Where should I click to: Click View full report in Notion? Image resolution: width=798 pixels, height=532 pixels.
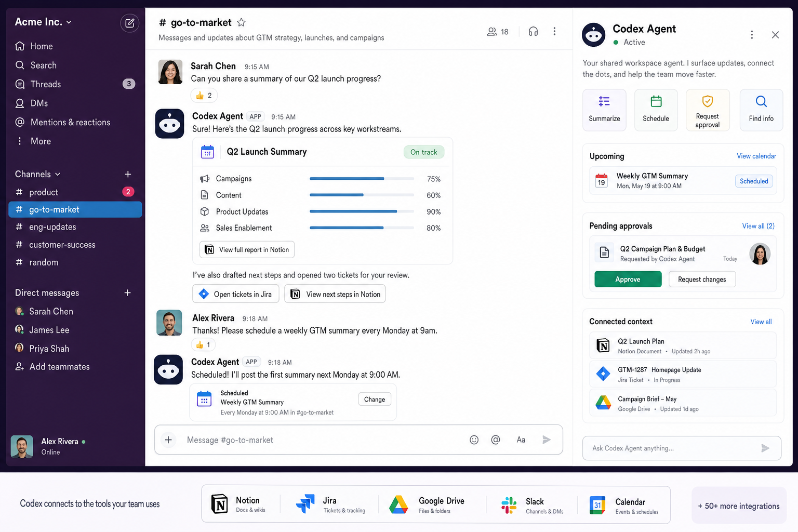click(247, 250)
